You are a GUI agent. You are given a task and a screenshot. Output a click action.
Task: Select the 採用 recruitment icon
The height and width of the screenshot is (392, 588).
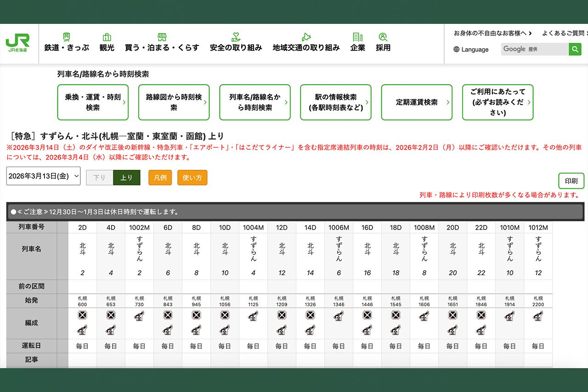click(383, 36)
